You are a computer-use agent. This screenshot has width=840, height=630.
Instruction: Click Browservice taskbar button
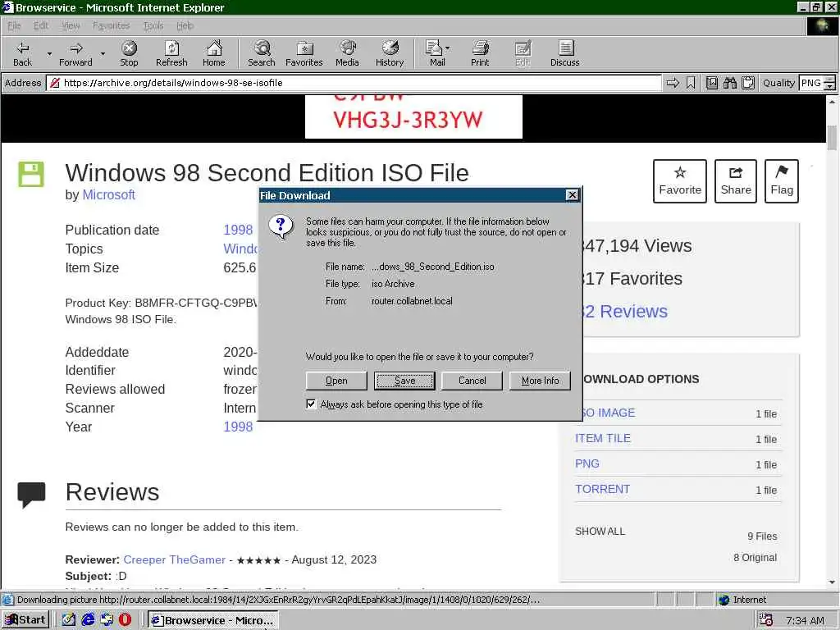pos(212,620)
